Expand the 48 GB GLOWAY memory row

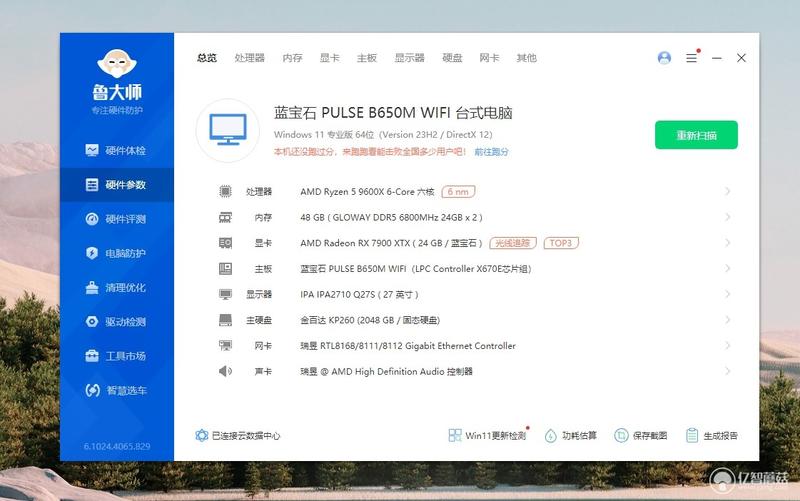click(728, 217)
